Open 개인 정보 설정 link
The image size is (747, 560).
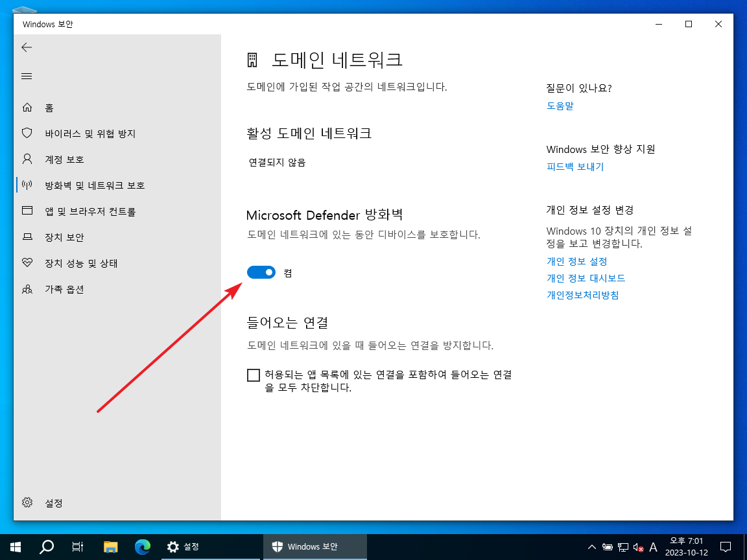click(x=577, y=261)
